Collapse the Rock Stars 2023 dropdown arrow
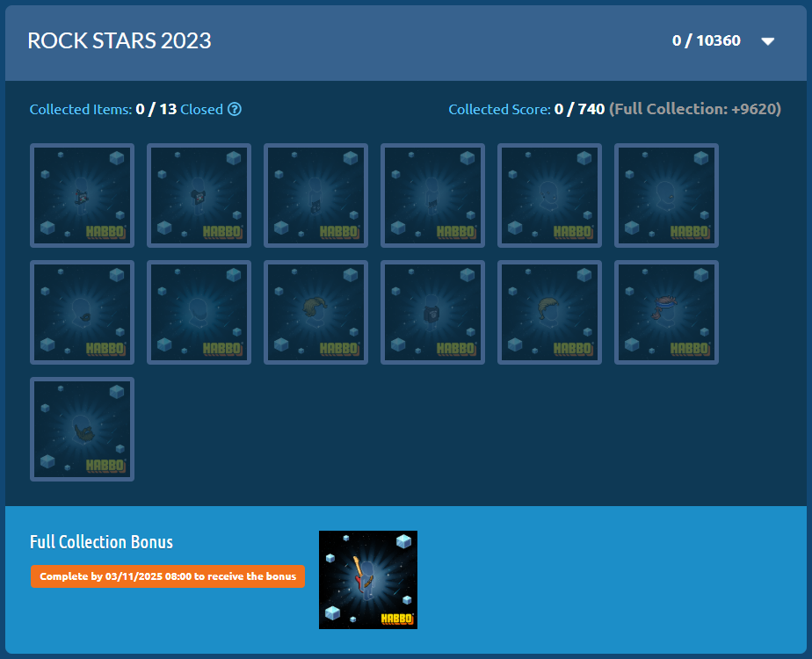The width and height of the screenshot is (812, 659). tap(767, 41)
